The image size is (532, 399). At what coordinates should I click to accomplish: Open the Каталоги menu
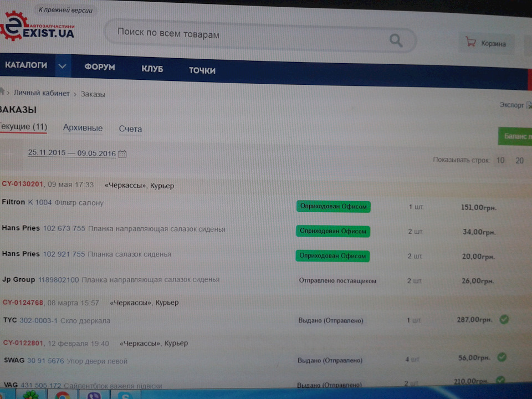pyautogui.click(x=26, y=65)
